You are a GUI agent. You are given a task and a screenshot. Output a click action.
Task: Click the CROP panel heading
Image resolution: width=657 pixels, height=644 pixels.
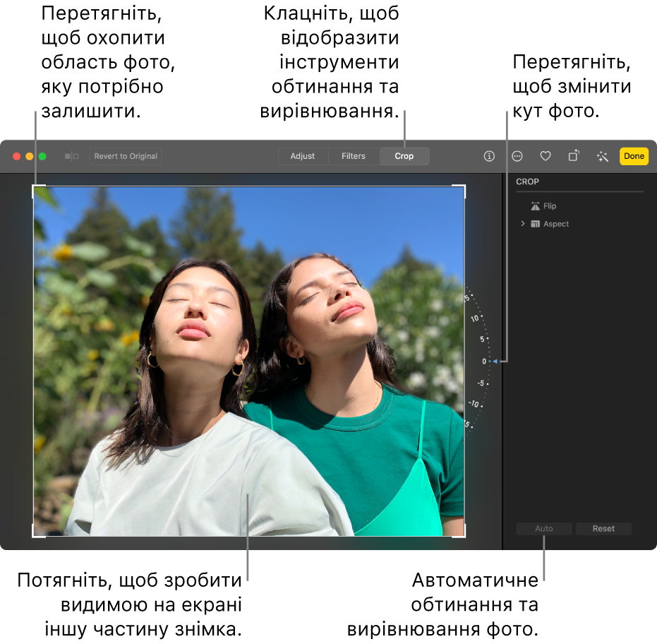coord(527,181)
